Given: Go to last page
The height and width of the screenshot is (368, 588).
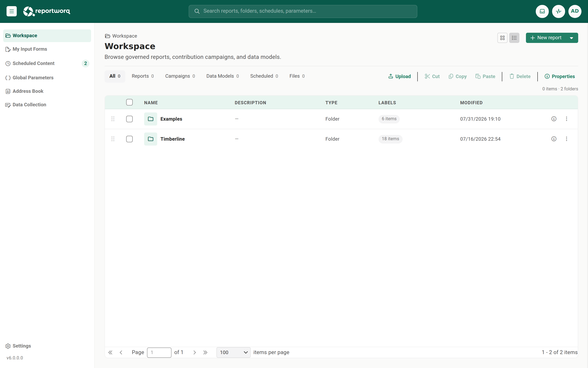Looking at the screenshot, I should click(x=205, y=352).
